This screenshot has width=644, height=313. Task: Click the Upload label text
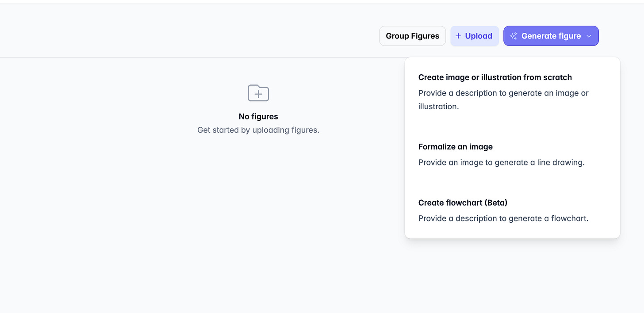click(x=479, y=36)
